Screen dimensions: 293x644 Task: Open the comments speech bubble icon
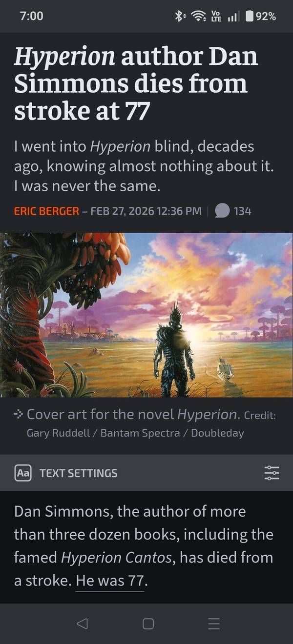click(223, 211)
